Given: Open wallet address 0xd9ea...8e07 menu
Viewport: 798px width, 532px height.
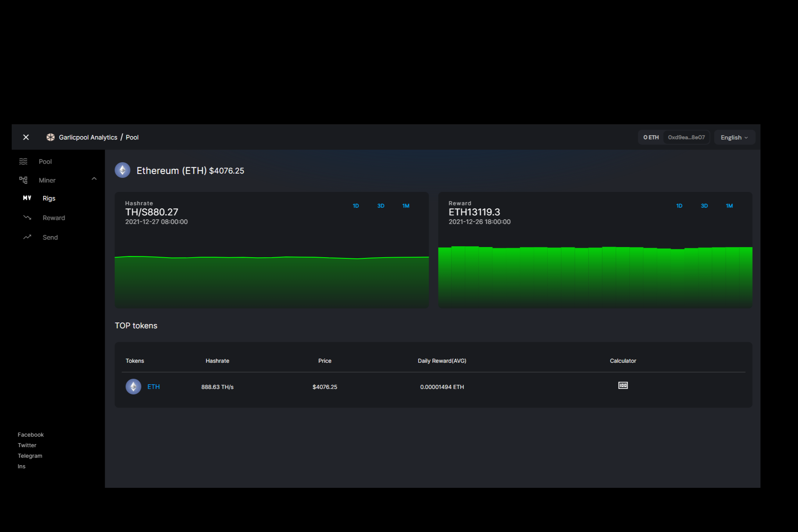Looking at the screenshot, I should tap(686, 138).
